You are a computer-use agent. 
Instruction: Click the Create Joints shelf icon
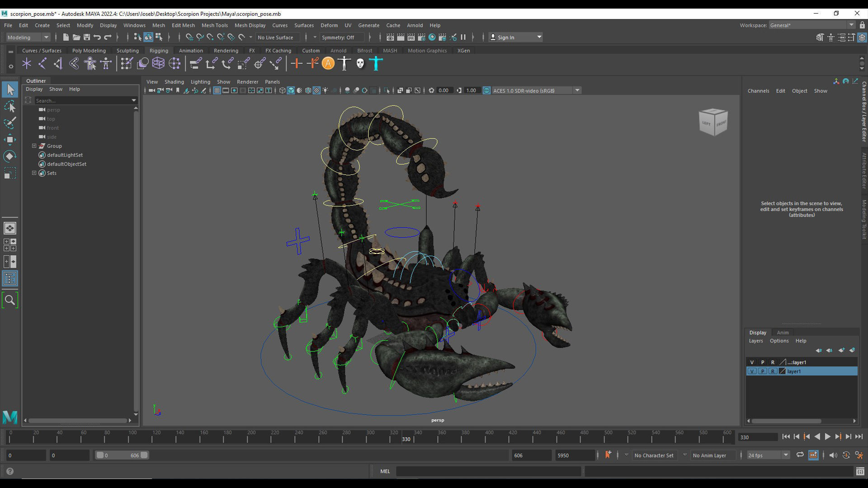(x=42, y=63)
